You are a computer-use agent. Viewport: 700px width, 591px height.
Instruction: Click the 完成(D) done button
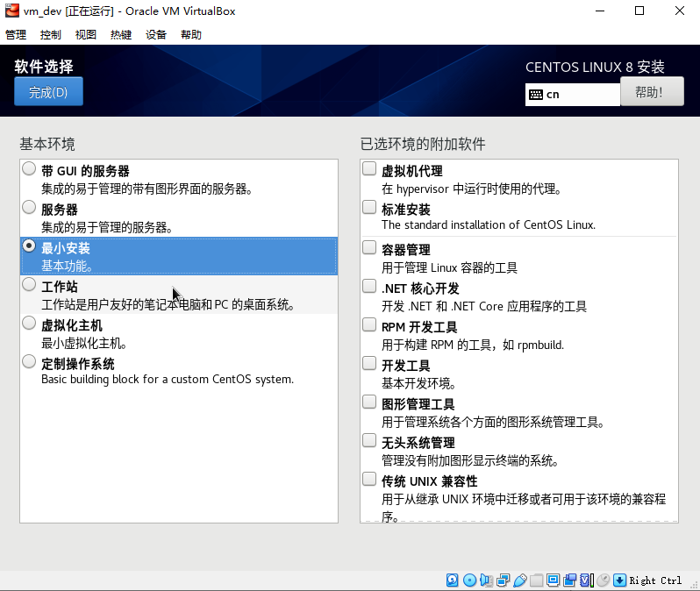pyautogui.click(x=48, y=91)
